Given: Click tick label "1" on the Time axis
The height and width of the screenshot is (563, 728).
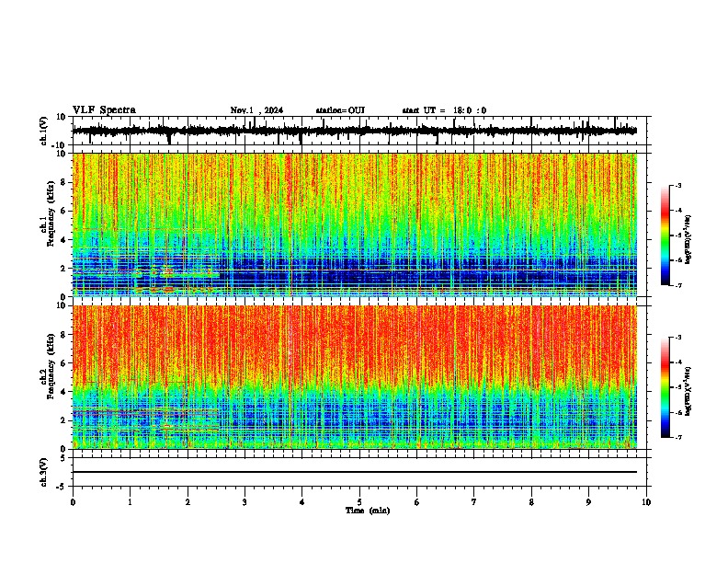Looking at the screenshot, I should pos(130,502).
